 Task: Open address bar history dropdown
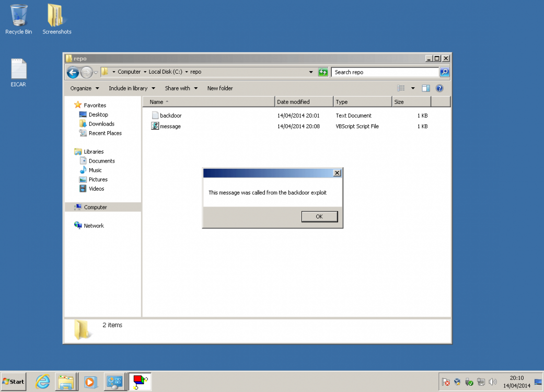311,72
